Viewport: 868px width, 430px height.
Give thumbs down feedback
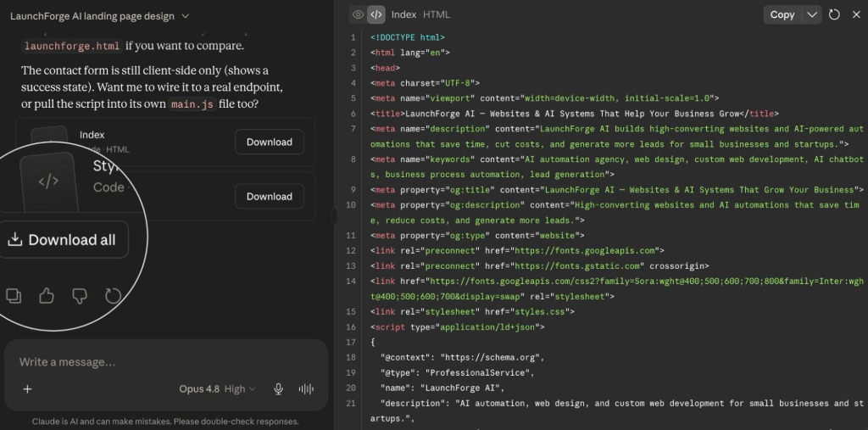[80, 295]
